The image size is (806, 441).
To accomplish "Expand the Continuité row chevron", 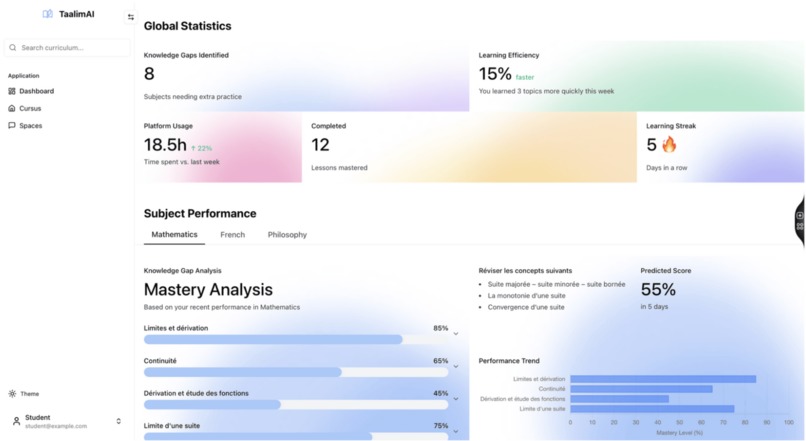I will [456, 366].
